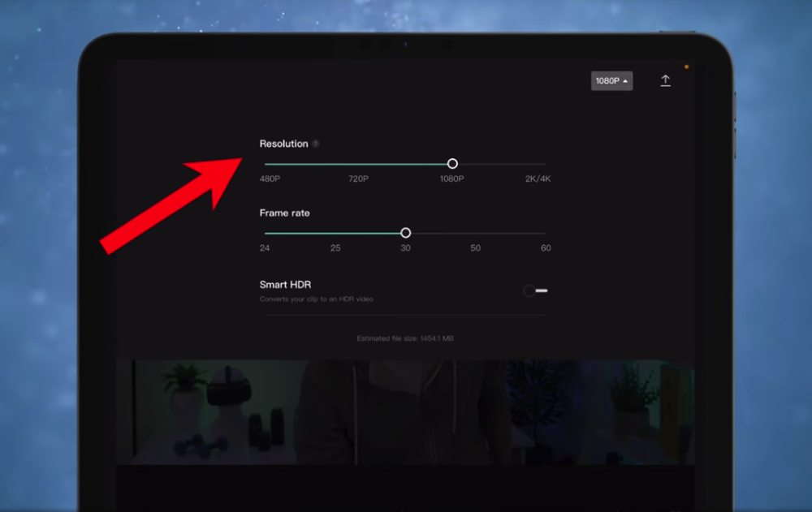This screenshot has height=512, width=812.
Task: Click the dimmed video preview
Action: pos(405,412)
